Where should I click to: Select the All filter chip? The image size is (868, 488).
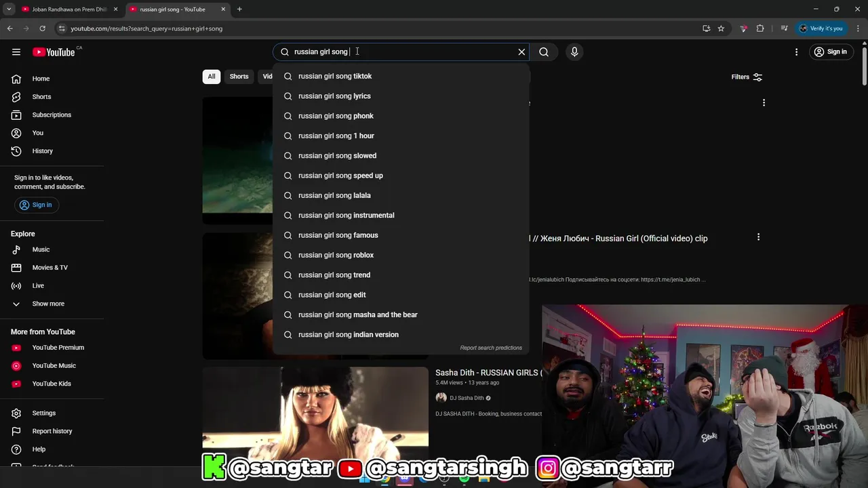[212, 77]
